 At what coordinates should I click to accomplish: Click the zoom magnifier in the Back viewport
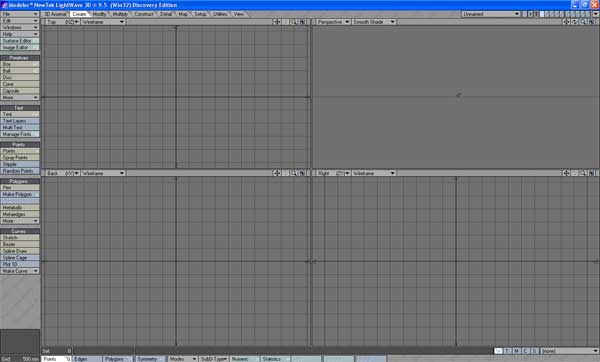pyautogui.click(x=293, y=173)
